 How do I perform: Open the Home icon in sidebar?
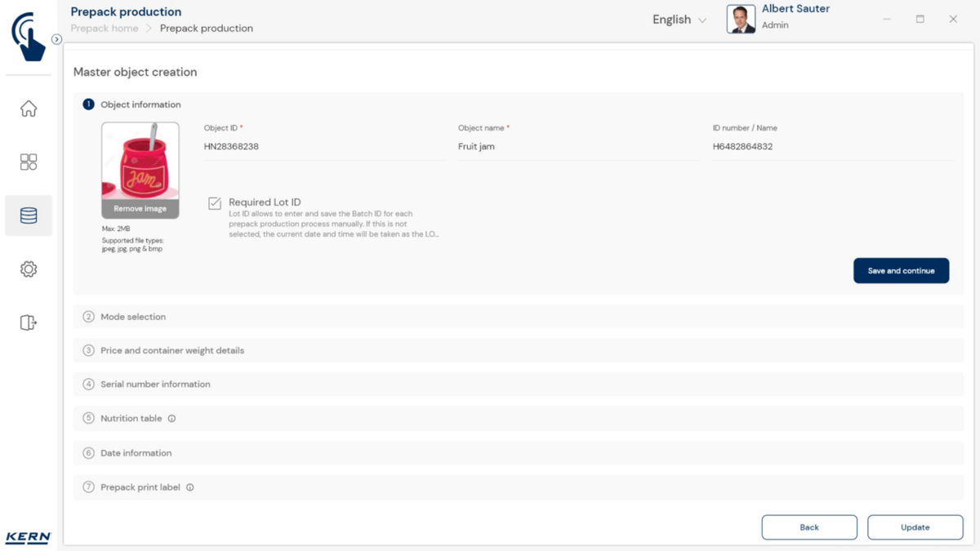point(29,109)
